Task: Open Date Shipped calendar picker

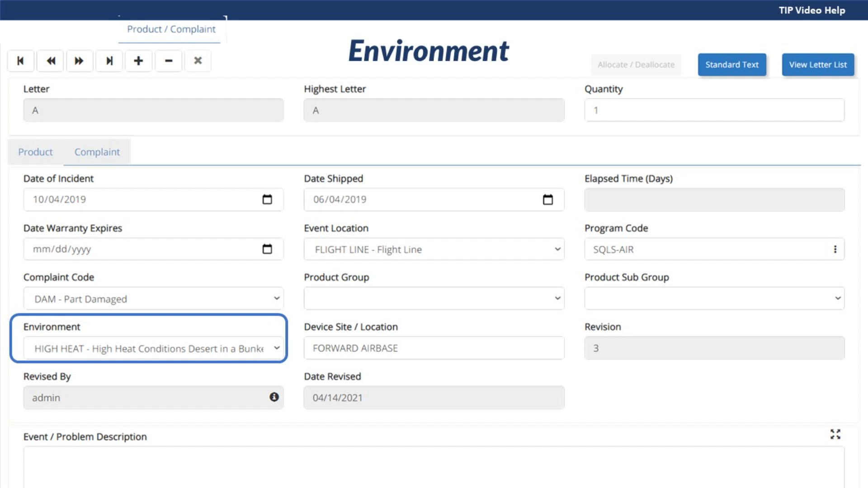Action: click(547, 199)
